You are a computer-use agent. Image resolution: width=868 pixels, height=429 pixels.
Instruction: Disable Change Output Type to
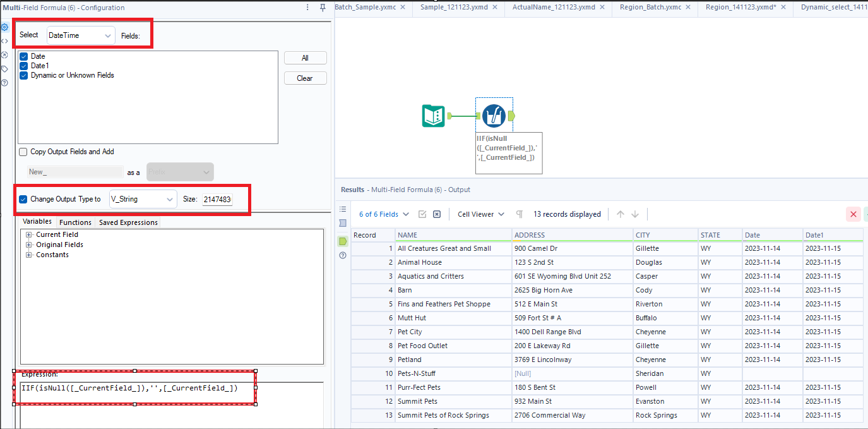(23, 198)
